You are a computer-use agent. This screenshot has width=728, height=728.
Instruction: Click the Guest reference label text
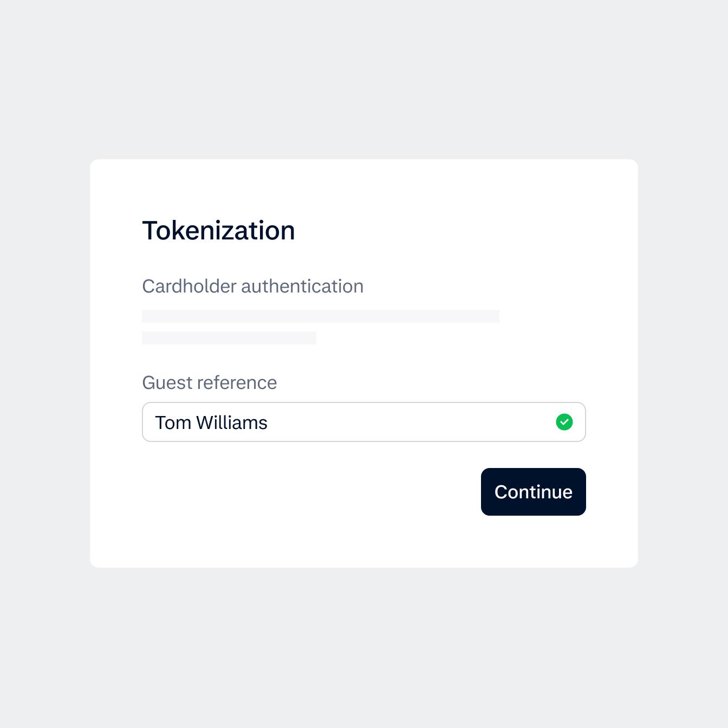point(209,382)
